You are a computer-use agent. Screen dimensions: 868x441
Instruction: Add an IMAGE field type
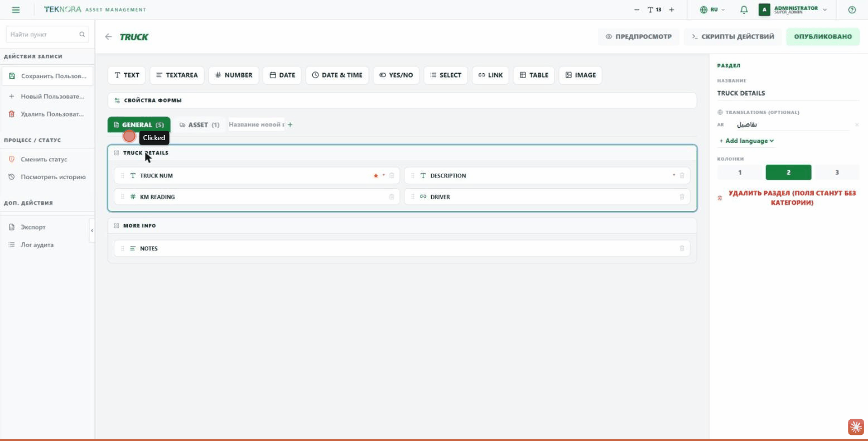tap(580, 75)
